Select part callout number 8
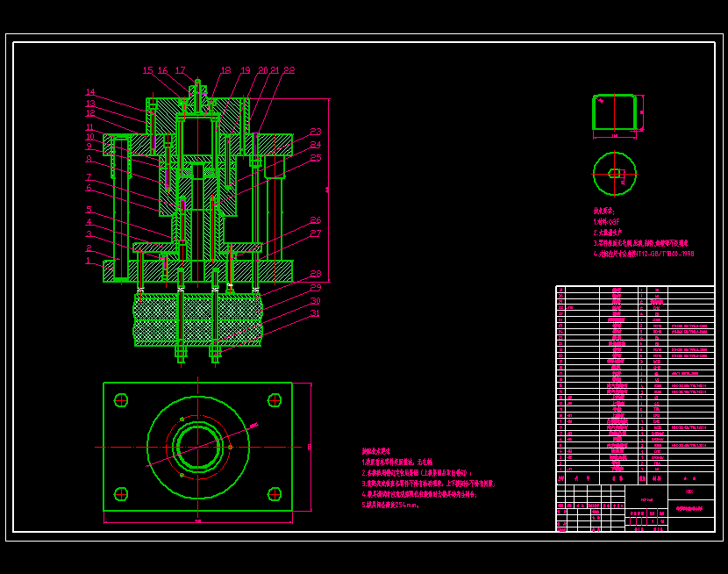Screen dimensions: 728x574 tap(89, 159)
